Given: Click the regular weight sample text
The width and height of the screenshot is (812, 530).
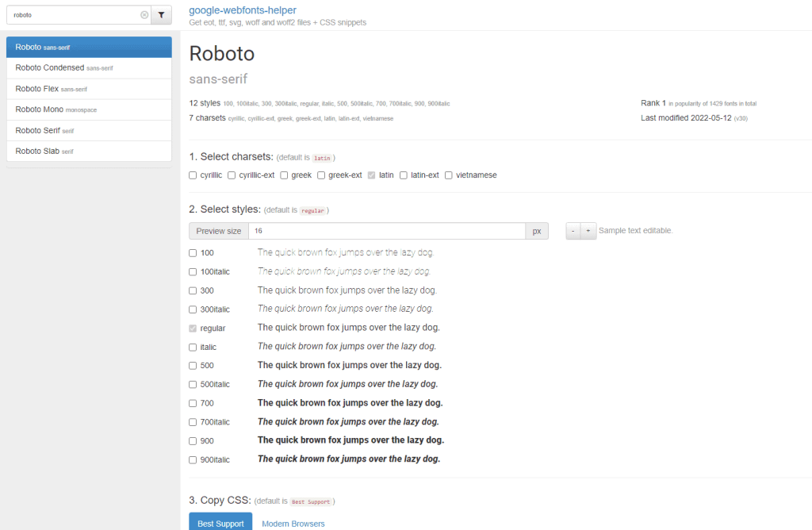Looking at the screenshot, I should (349, 328).
